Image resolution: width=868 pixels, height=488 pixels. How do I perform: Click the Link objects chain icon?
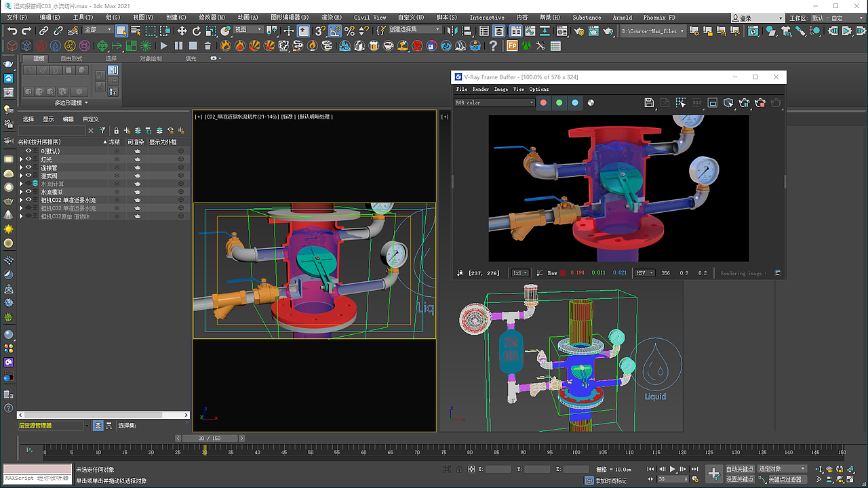point(44,30)
